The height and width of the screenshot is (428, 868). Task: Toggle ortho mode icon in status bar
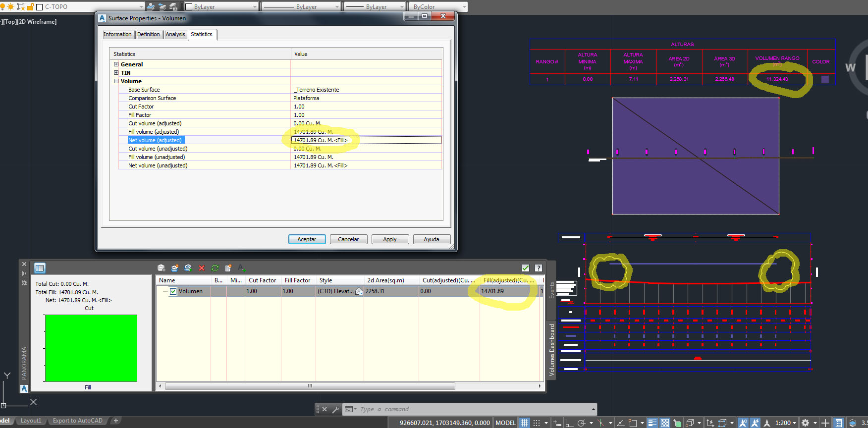(569, 423)
